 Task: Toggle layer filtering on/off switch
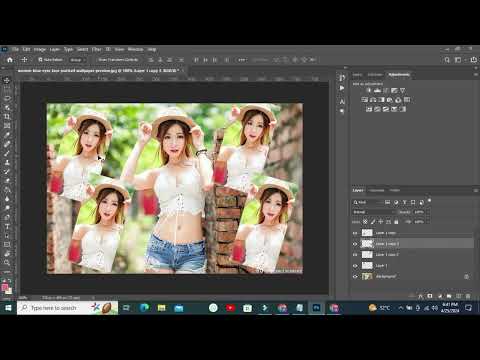(x=429, y=201)
